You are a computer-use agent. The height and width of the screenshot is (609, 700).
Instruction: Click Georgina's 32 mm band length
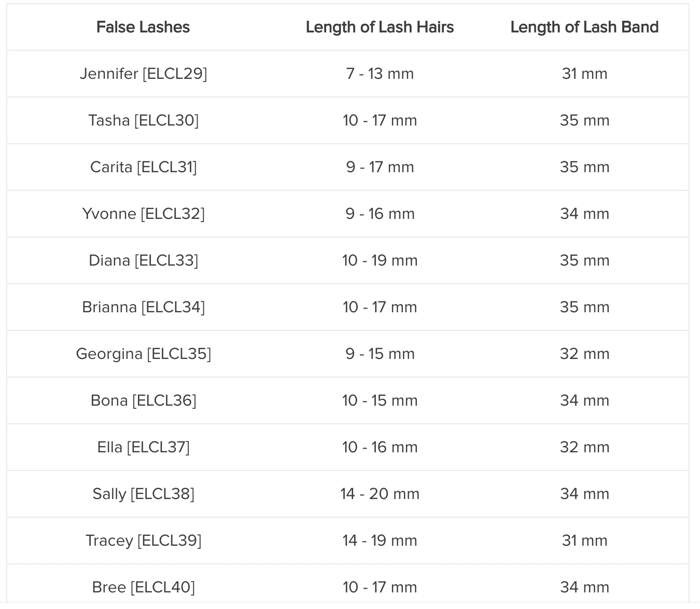tap(584, 354)
